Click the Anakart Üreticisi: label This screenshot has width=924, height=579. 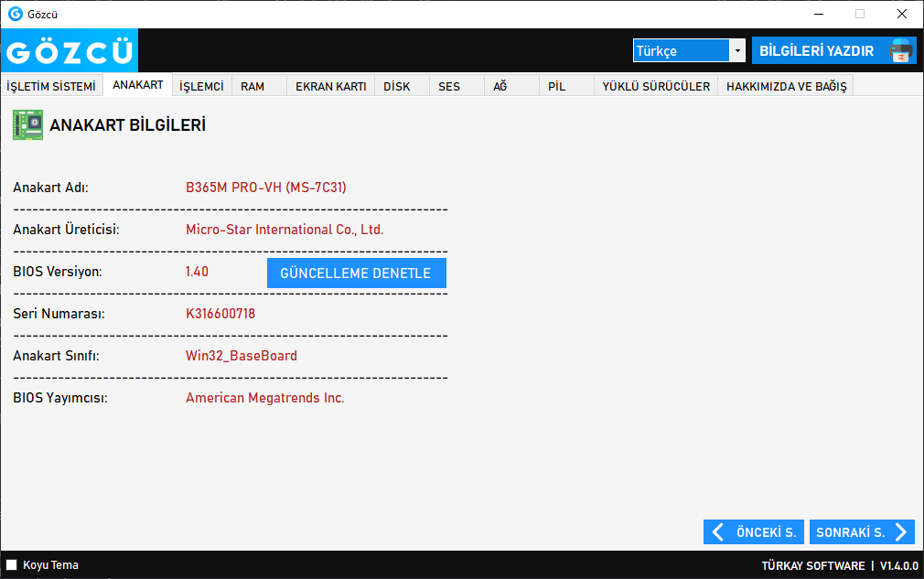[66, 230]
